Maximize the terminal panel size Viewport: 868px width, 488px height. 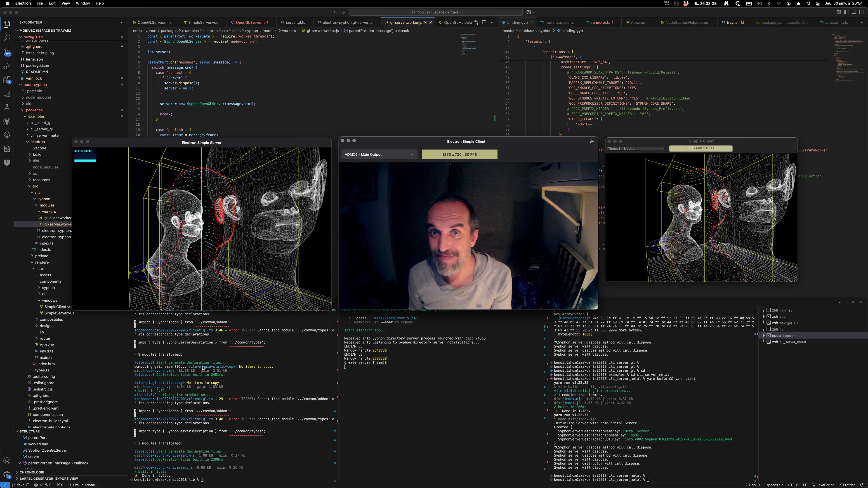pyautogui.click(x=854, y=302)
